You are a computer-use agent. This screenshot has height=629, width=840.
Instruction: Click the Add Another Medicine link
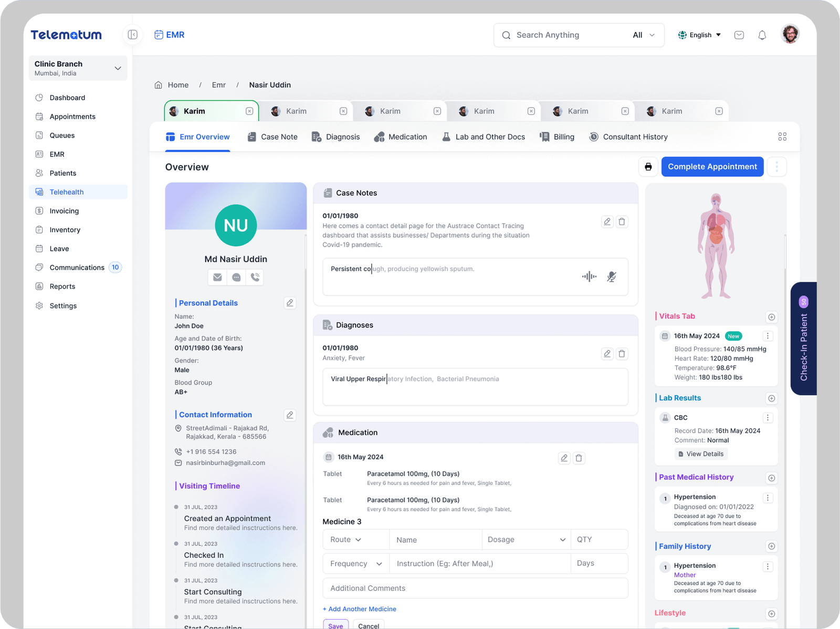pos(360,609)
